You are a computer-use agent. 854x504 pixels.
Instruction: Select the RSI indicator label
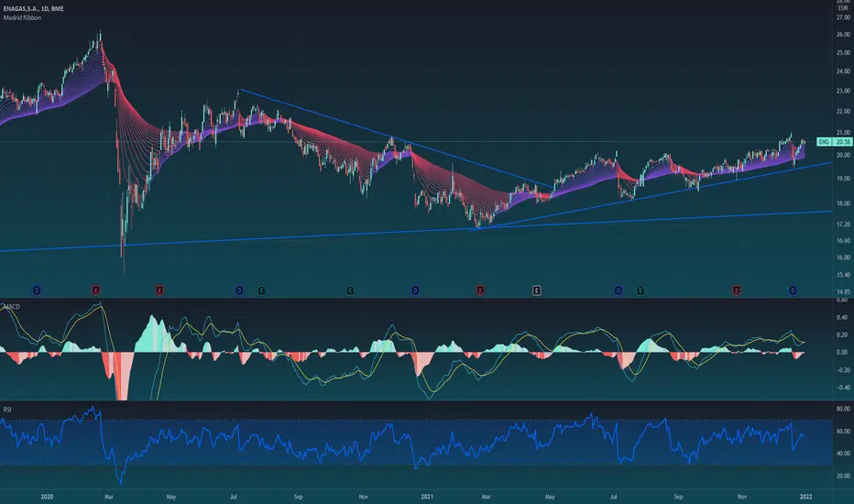point(7,410)
